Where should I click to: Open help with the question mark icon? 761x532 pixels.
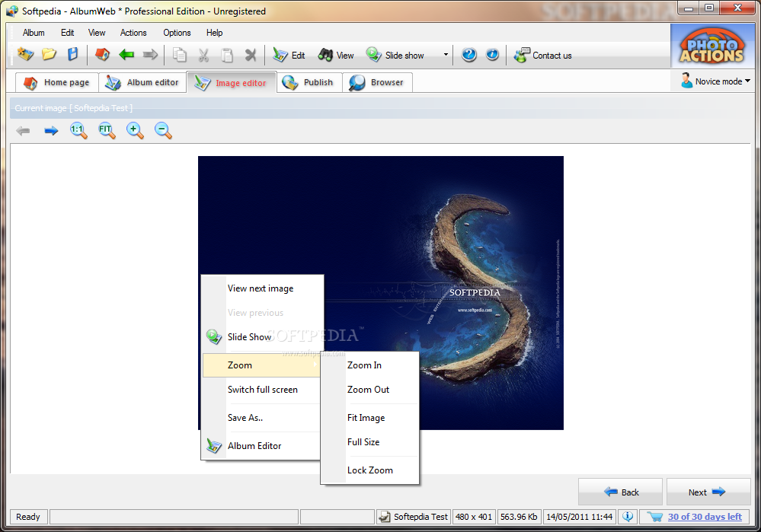click(468, 54)
